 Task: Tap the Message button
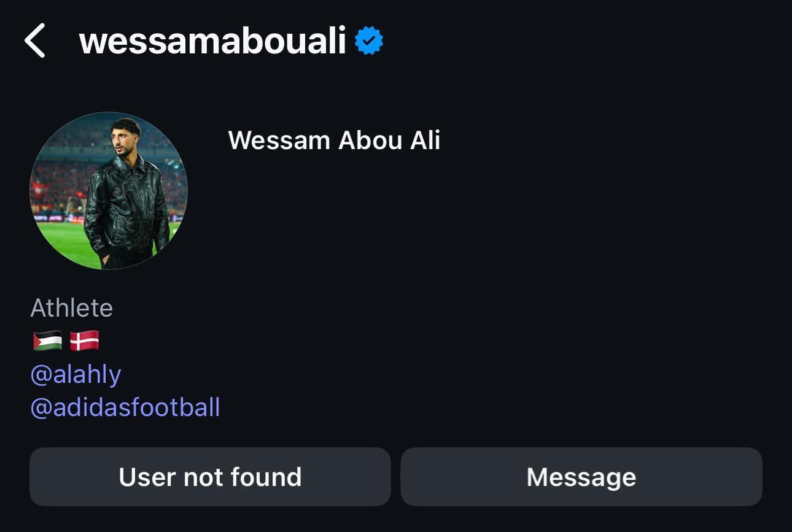(581, 477)
